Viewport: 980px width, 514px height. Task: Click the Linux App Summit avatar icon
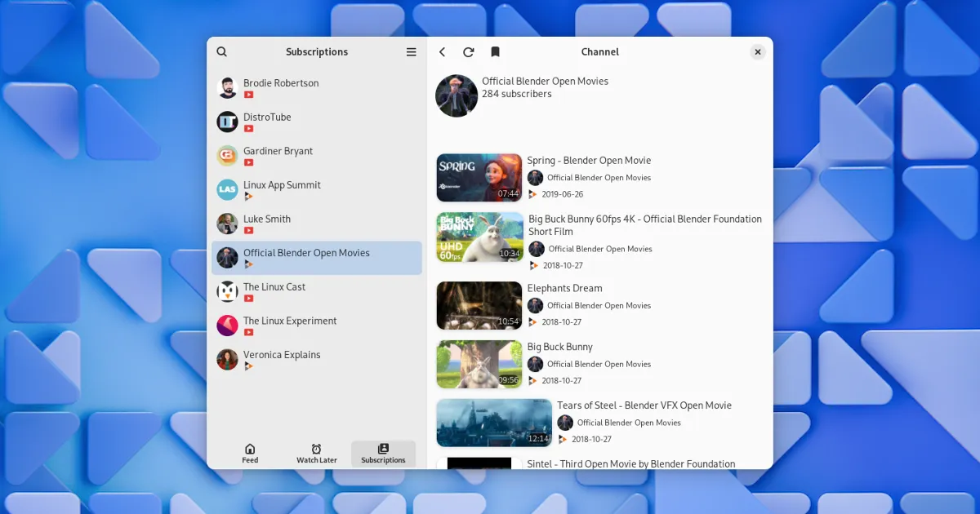tap(227, 190)
